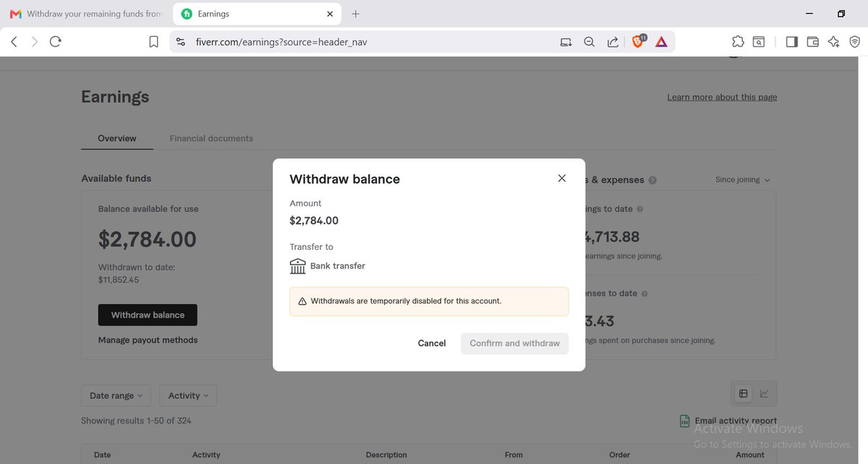The height and width of the screenshot is (464, 868).
Task: Toggle the browser sidebar panel
Action: click(x=791, y=42)
